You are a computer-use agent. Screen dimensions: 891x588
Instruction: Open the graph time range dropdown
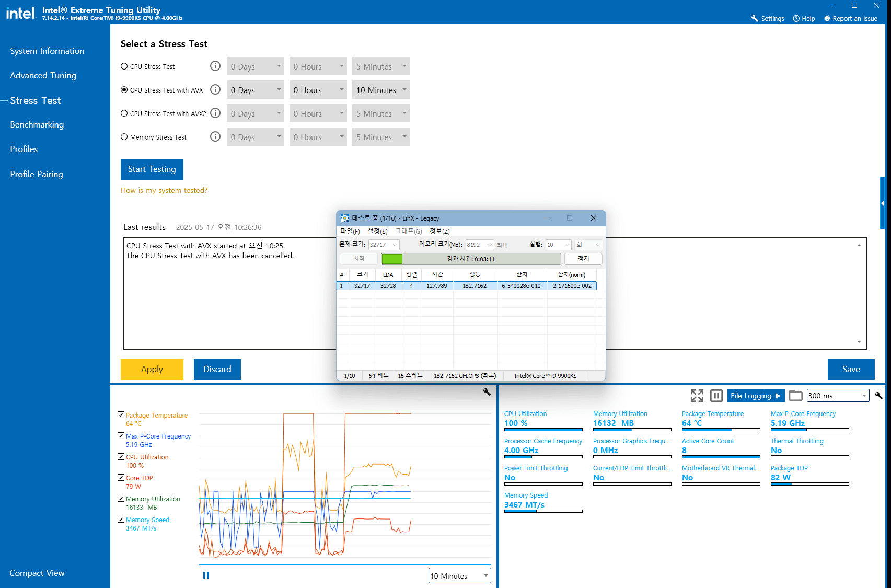[460, 576]
